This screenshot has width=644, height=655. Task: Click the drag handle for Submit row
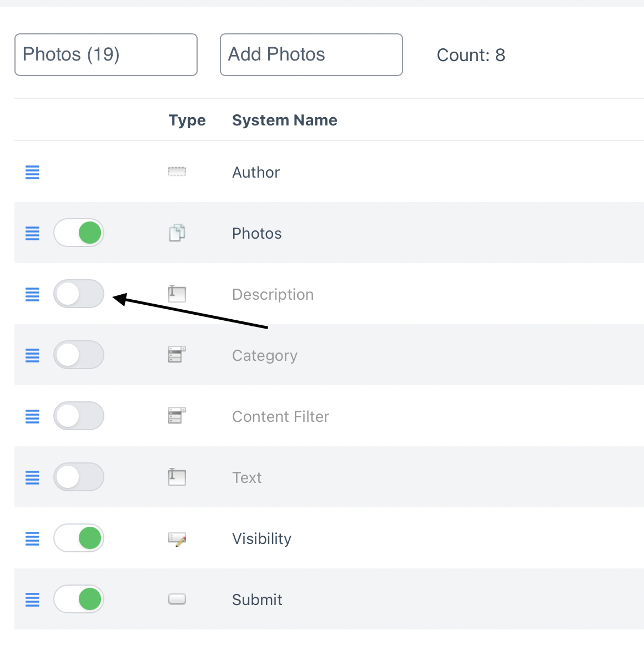point(32,599)
